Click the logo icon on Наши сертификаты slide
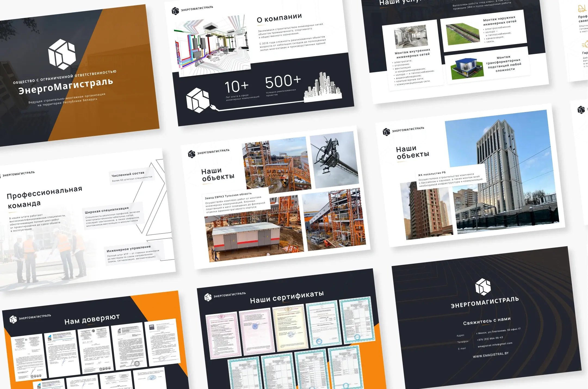This screenshot has height=389, width=588. pos(208,297)
